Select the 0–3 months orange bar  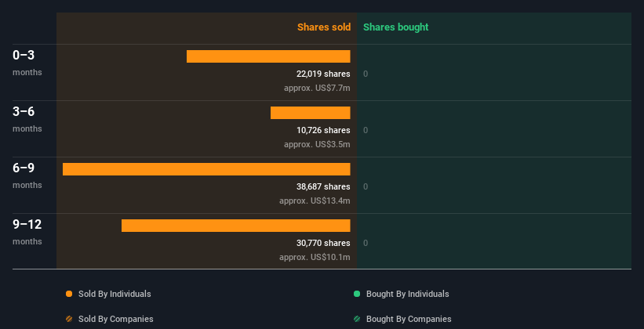pos(268,56)
